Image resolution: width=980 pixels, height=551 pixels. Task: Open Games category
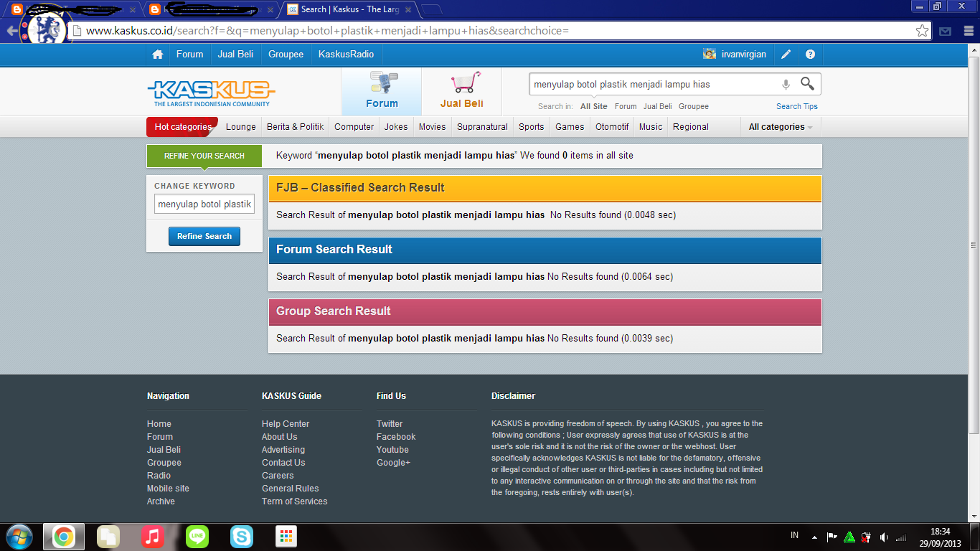tap(570, 127)
